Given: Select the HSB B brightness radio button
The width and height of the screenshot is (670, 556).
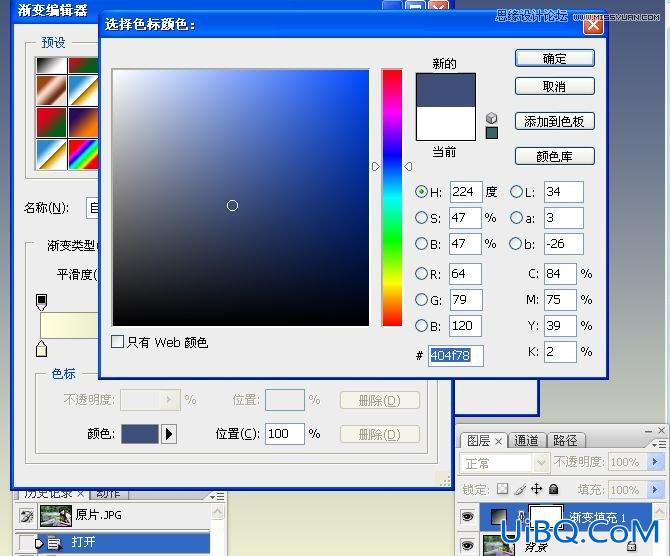Looking at the screenshot, I should coord(421,244).
